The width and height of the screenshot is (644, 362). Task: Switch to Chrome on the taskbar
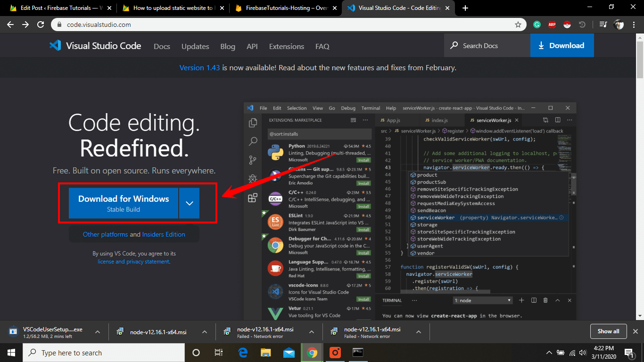tap(312, 353)
